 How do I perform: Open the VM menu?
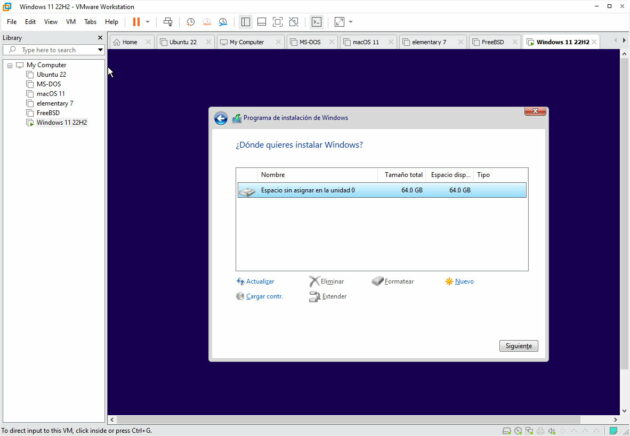coord(71,22)
